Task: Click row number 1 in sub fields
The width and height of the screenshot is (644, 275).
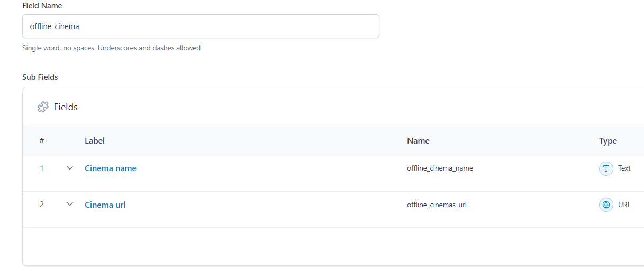Action: pos(42,168)
